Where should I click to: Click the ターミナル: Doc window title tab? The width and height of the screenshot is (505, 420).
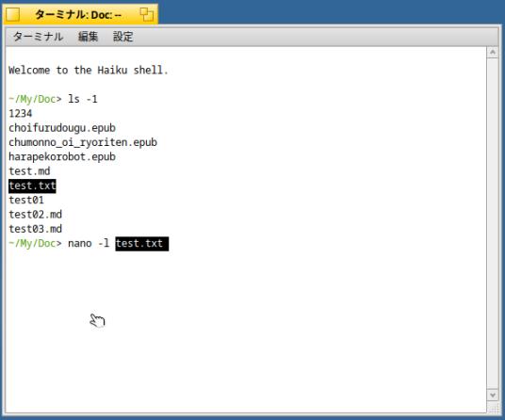tap(80, 14)
